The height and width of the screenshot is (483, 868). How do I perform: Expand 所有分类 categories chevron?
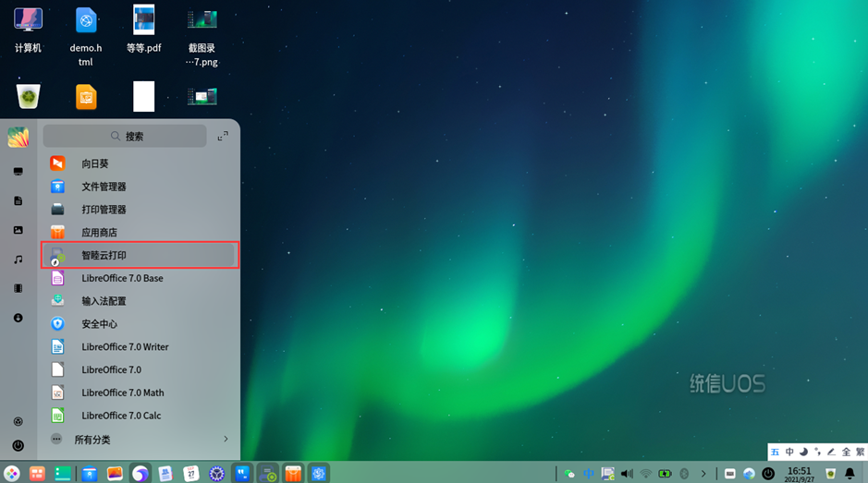(x=226, y=440)
